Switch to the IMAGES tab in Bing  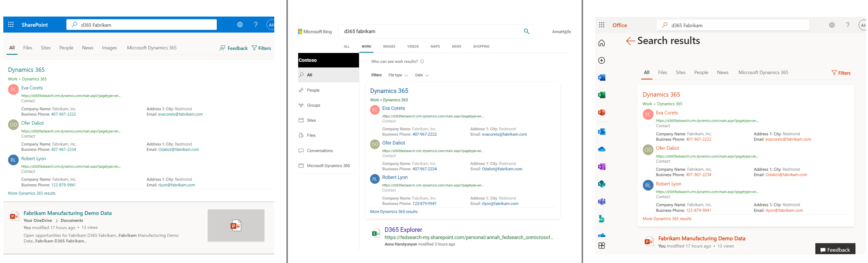click(389, 47)
